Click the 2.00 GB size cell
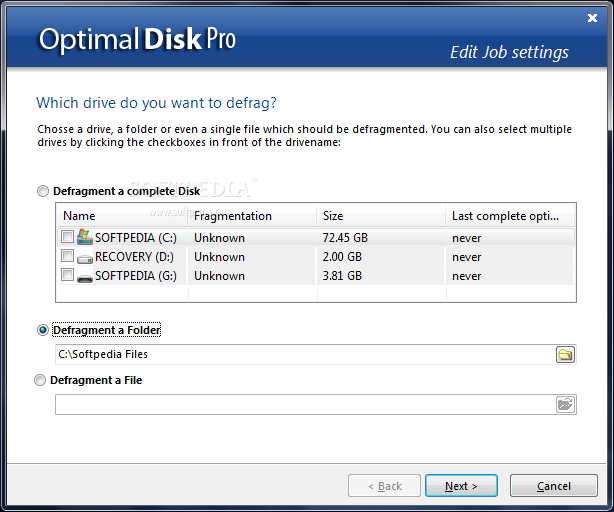614x512 pixels. tap(342, 257)
